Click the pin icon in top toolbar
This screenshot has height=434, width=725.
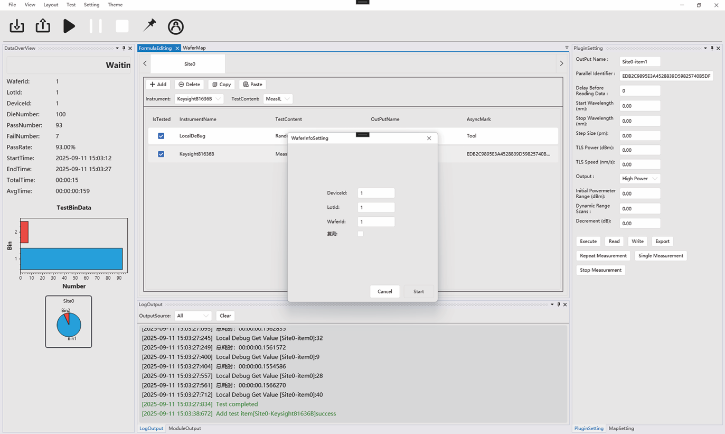pyautogui.click(x=150, y=26)
